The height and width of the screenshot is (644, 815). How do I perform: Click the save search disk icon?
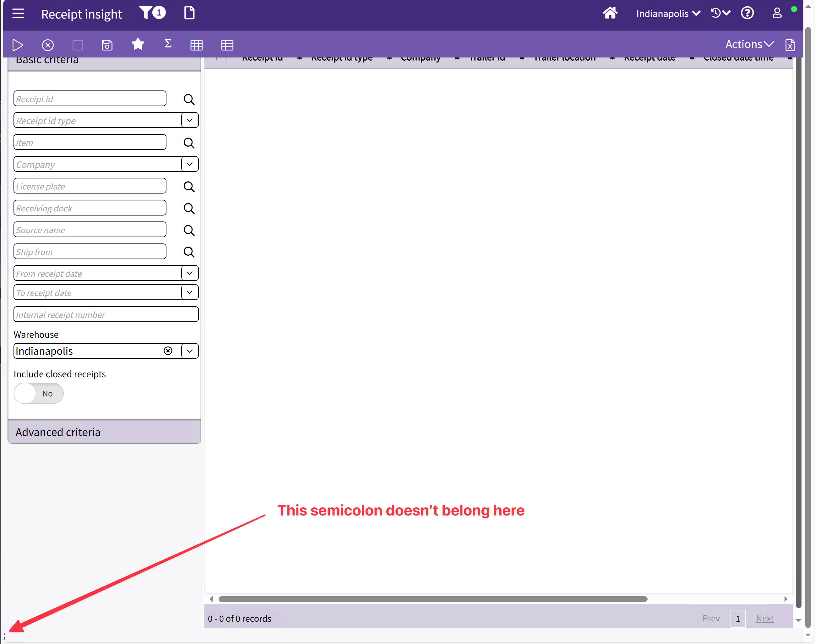coord(107,45)
